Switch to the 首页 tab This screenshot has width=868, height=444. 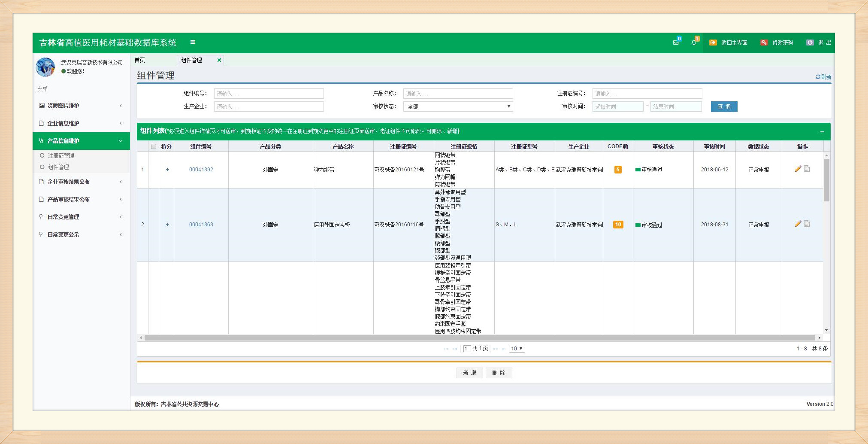pyautogui.click(x=140, y=60)
